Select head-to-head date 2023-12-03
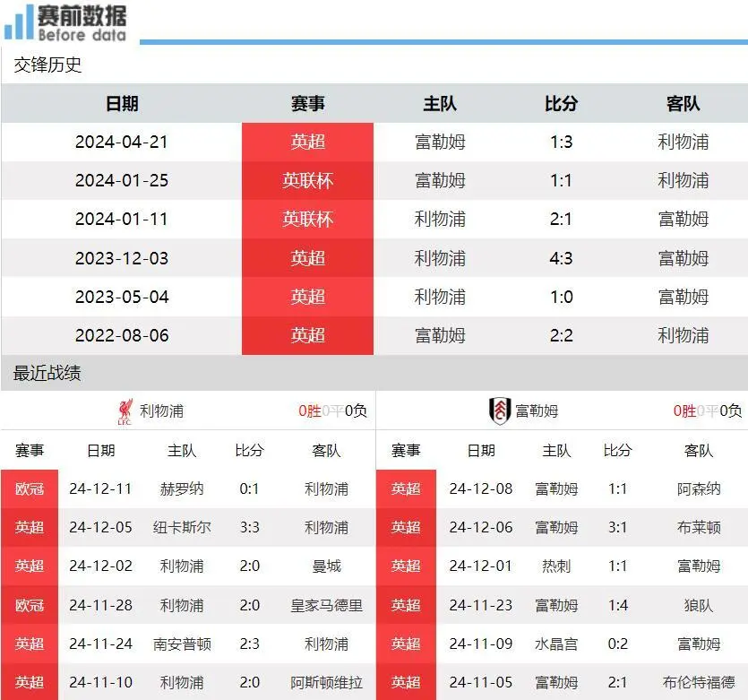This screenshot has width=748, height=700. click(122, 258)
